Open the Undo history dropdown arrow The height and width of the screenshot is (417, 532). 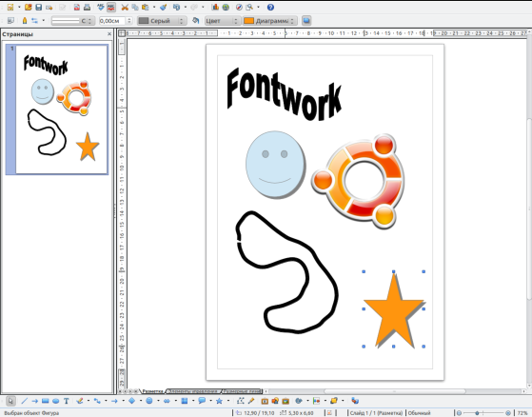(186, 7)
